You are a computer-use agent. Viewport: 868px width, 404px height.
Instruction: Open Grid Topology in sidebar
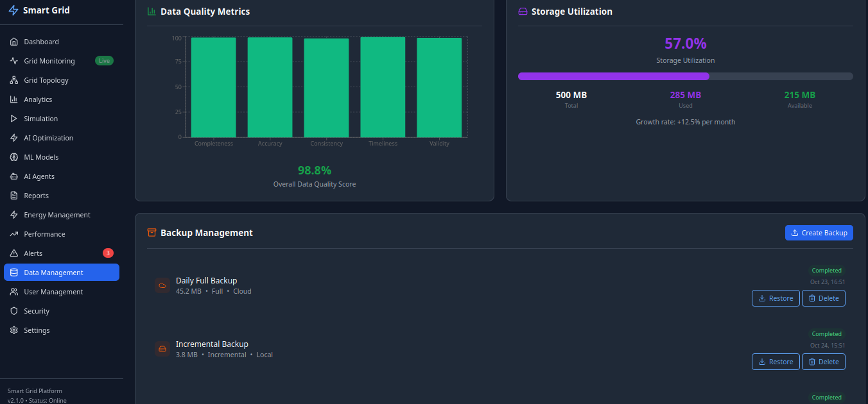pos(62,80)
